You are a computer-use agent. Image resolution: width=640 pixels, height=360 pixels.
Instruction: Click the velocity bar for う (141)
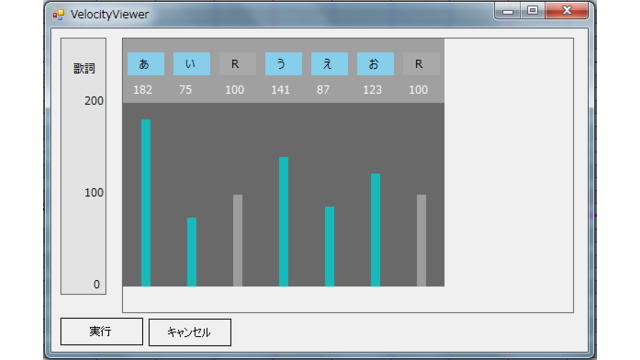tap(284, 222)
